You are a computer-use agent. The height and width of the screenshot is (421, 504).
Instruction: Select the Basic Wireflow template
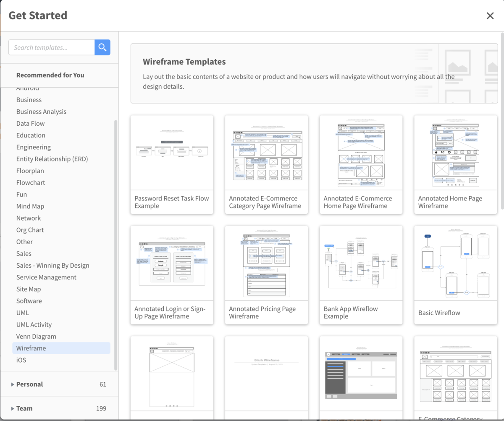(x=455, y=275)
